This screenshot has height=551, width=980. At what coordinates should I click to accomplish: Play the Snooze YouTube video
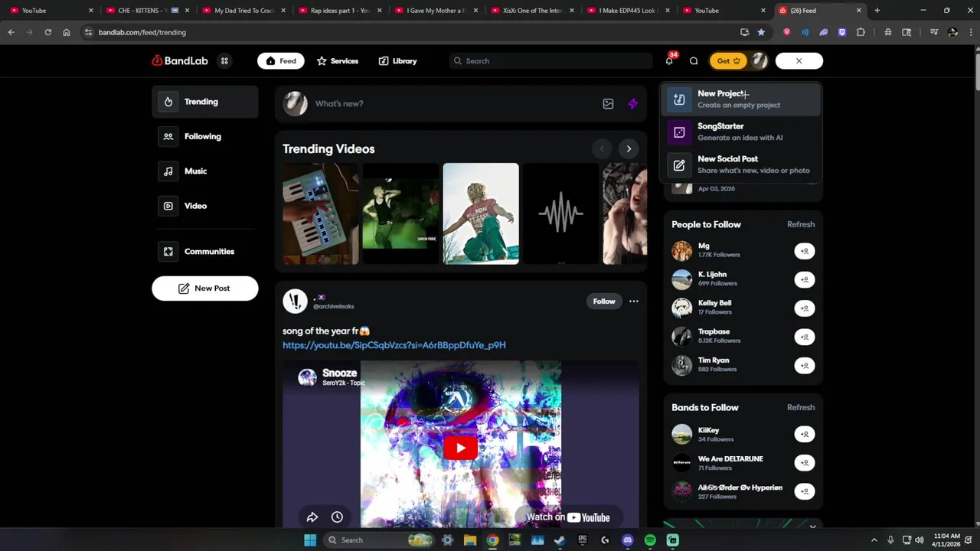pos(460,448)
